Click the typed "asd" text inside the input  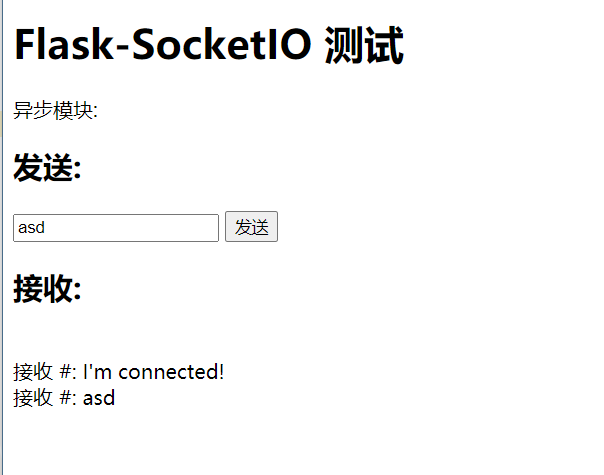pyautogui.click(x=32, y=228)
